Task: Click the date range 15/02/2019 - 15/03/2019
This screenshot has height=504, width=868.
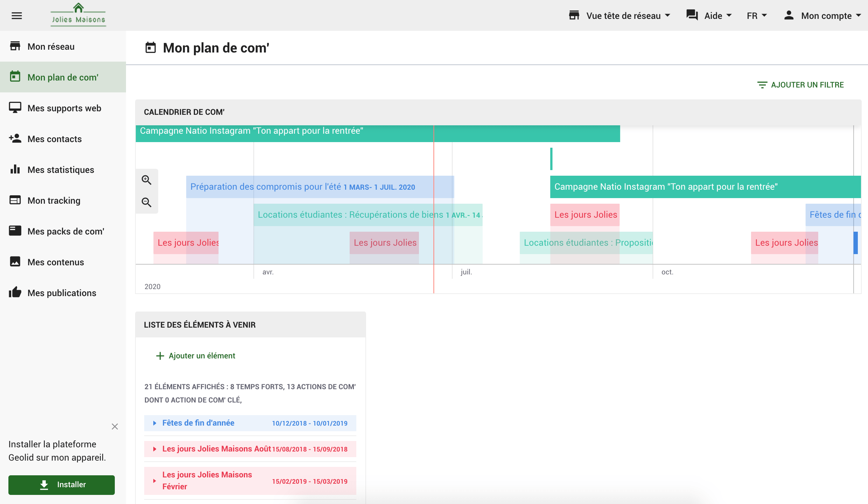Action: (x=310, y=481)
